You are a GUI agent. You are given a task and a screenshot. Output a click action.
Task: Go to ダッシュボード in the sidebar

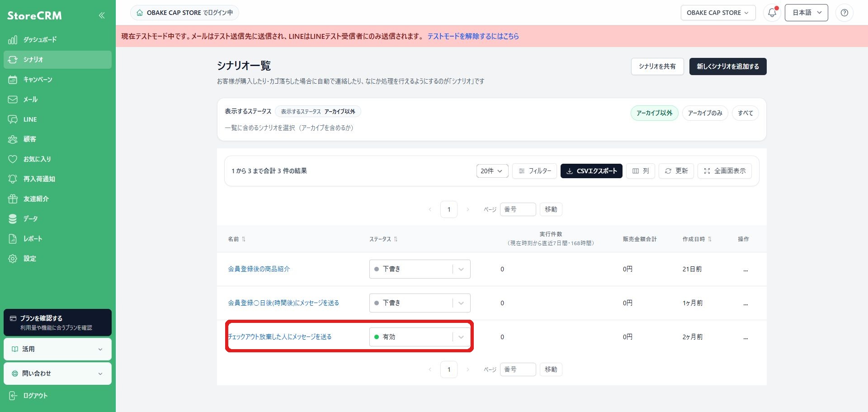57,40
